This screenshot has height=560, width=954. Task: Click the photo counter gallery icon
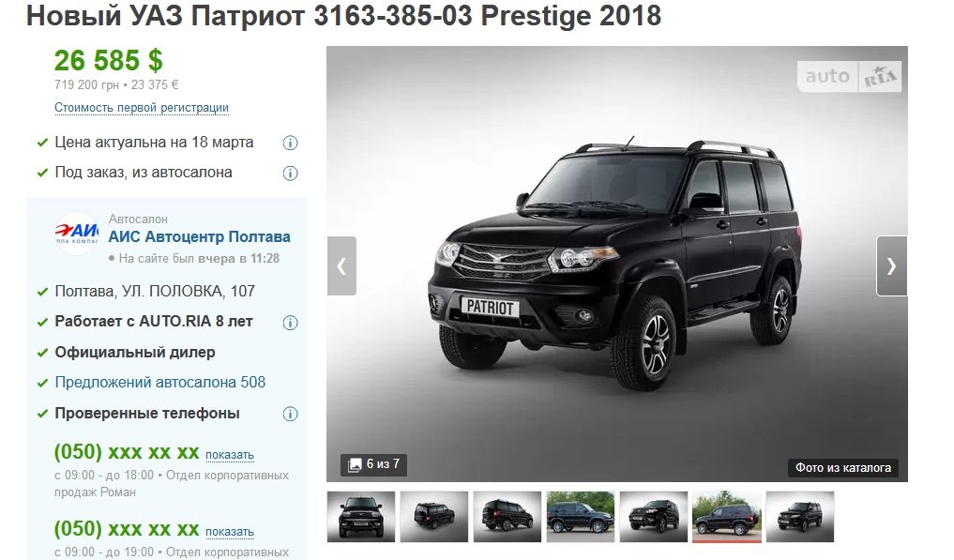click(x=354, y=465)
